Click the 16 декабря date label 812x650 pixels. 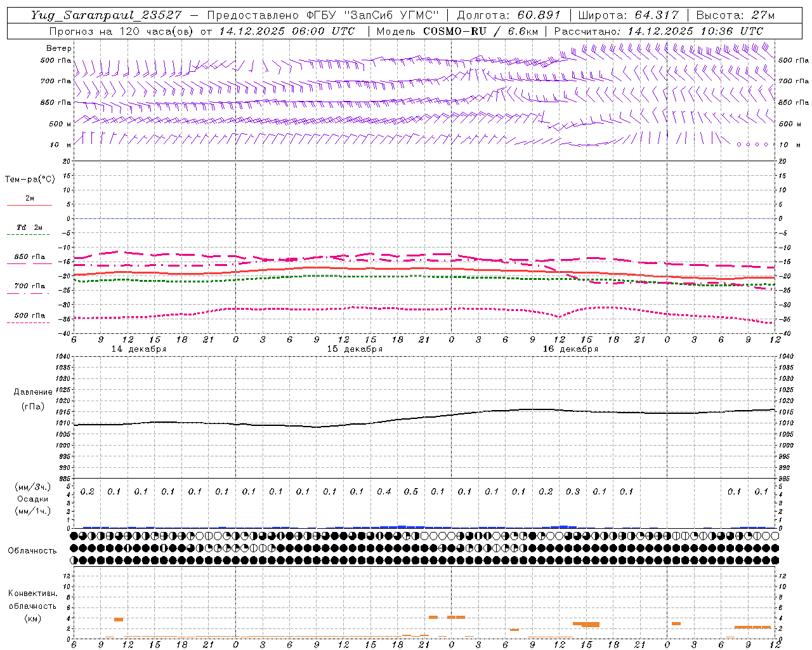570,349
